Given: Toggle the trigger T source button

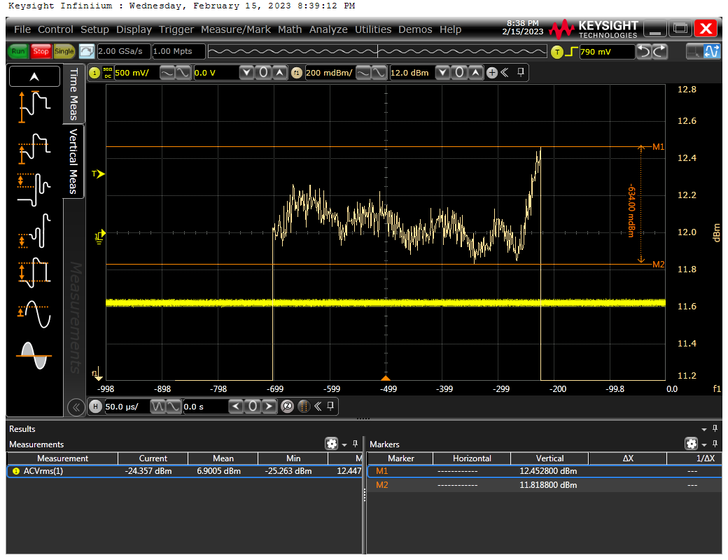Looking at the screenshot, I should coord(557,52).
